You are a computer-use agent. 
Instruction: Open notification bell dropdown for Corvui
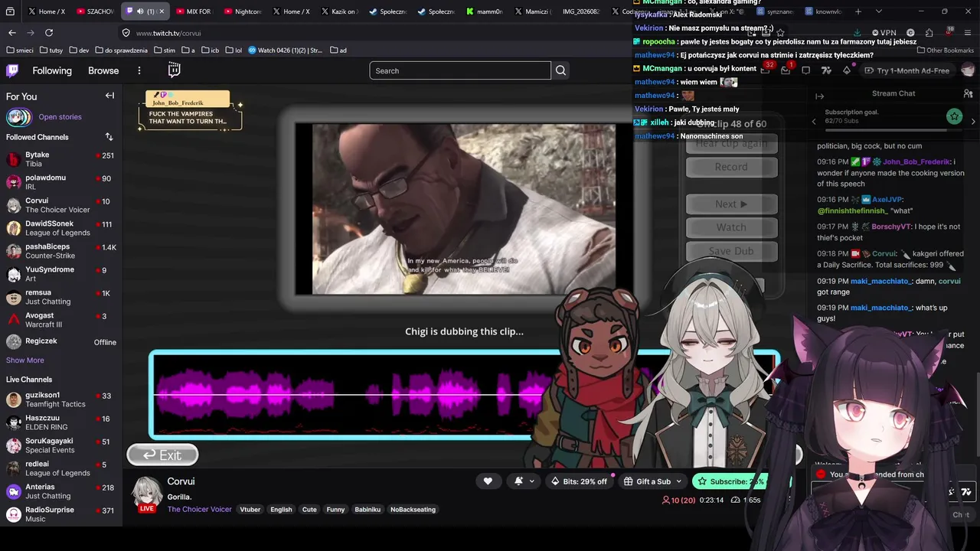[x=522, y=481]
